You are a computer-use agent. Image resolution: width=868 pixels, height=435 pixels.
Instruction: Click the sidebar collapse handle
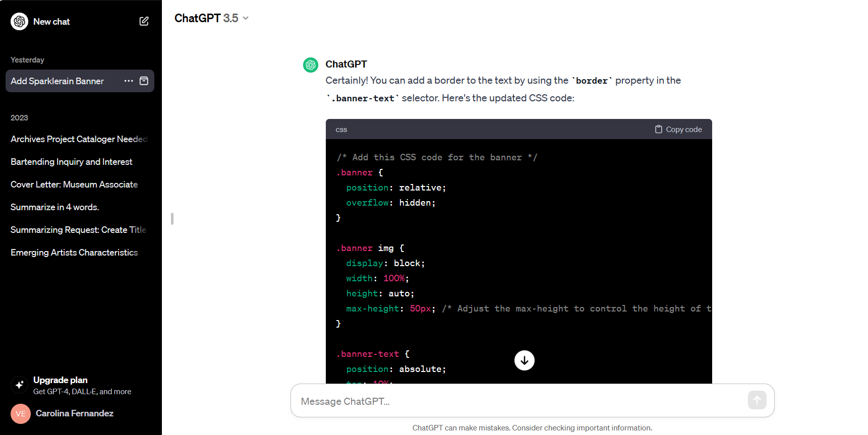172,219
